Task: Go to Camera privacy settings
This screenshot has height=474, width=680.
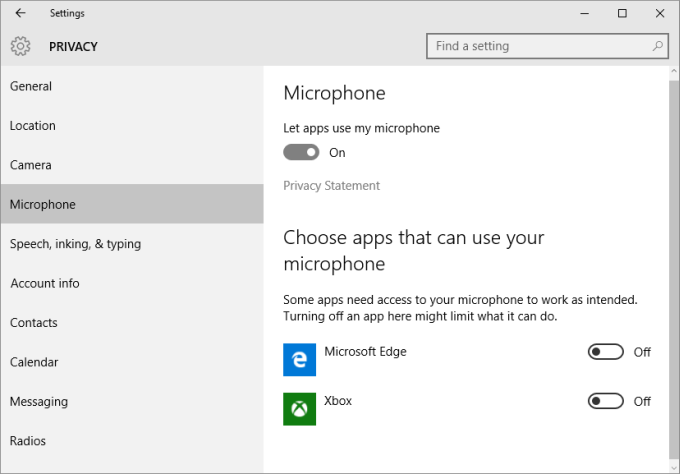Action: pos(31,165)
